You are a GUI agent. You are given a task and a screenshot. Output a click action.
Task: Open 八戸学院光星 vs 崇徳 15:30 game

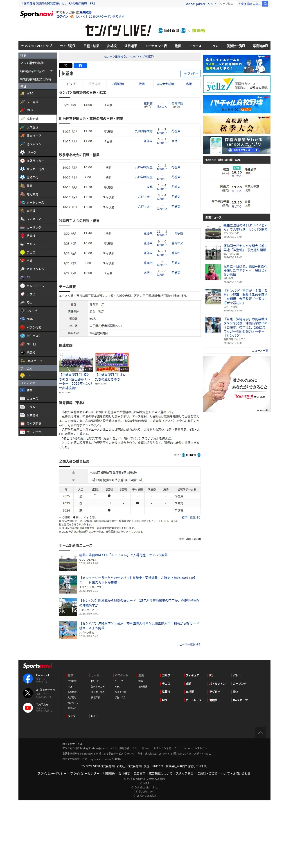click(237, 203)
